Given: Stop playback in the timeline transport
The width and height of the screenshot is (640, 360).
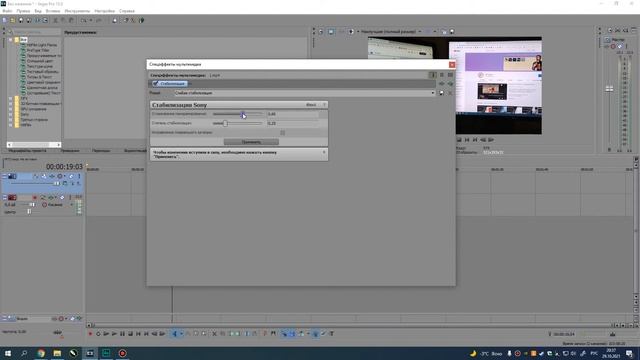Looking at the screenshot, I should 131,334.
